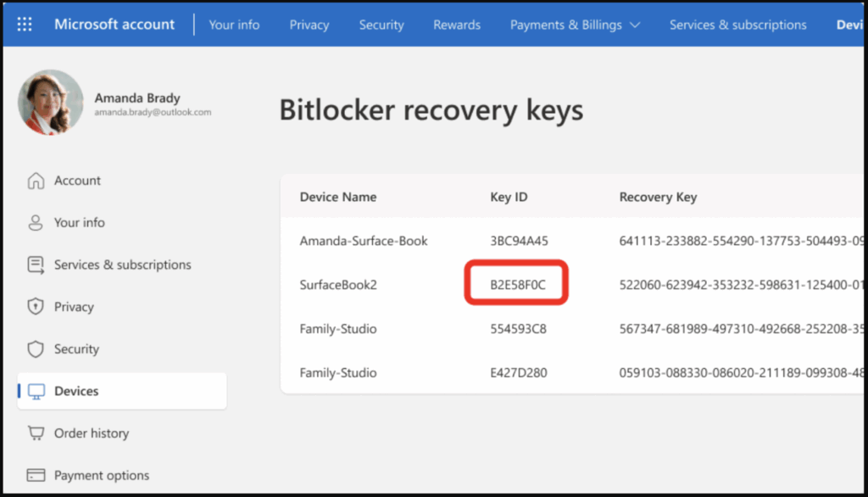Navigate to Services & subscriptions in top bar
868x497 pixels.
(737, 25)
